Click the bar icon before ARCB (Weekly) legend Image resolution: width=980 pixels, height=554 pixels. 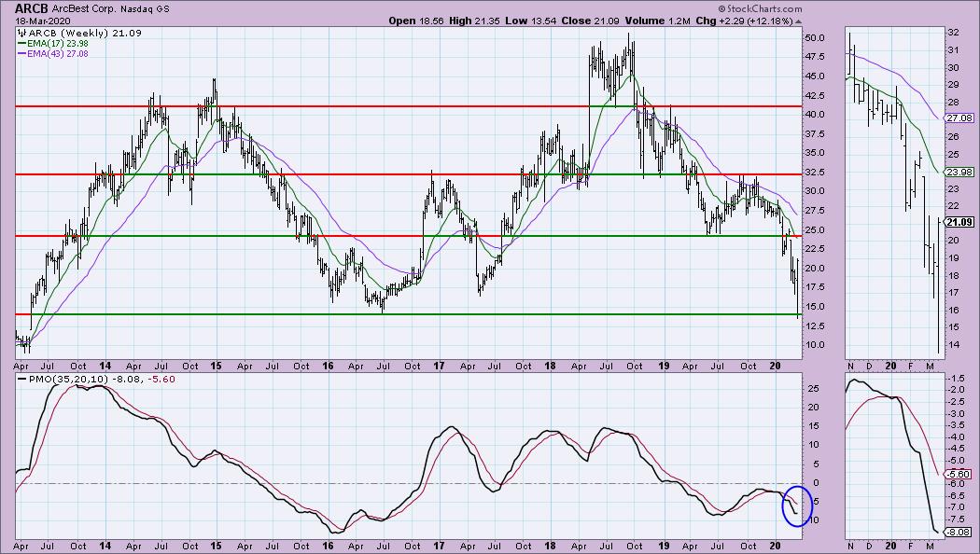21,33
